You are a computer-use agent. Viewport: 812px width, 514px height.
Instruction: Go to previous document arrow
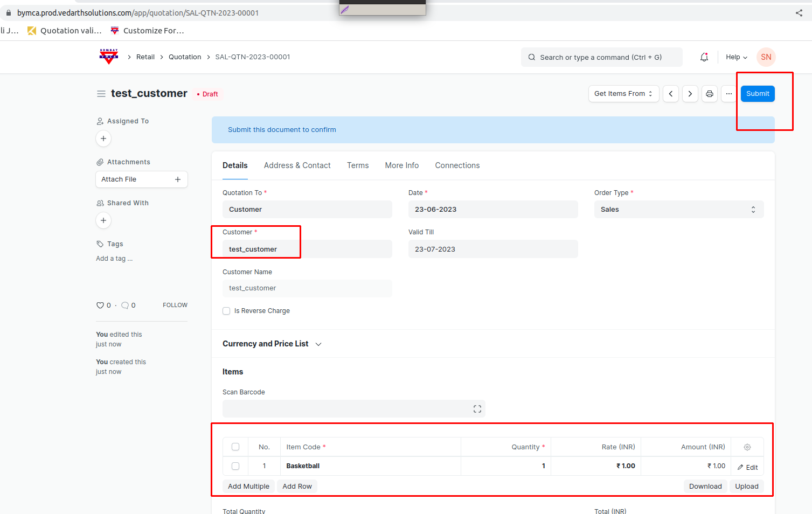pos(670,94)
